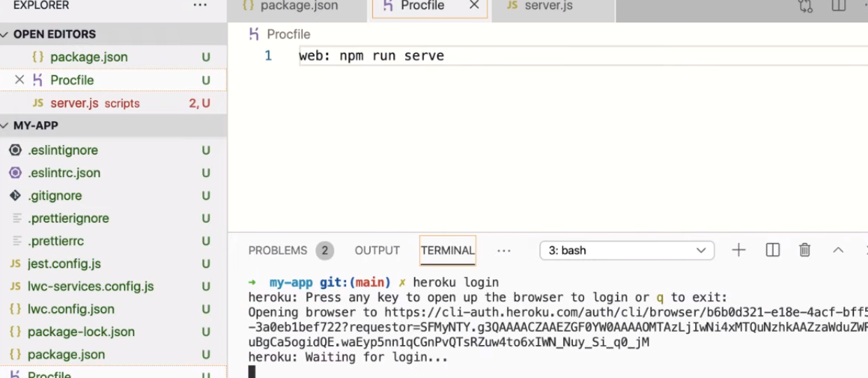Click the split editor icon at top right

(839, 6)
